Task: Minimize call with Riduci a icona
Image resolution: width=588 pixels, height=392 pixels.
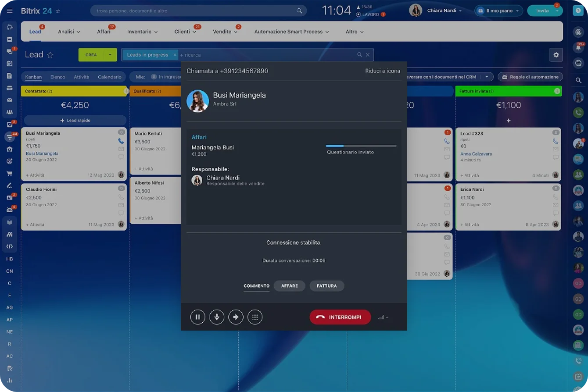Action: (x=382, y=71)
